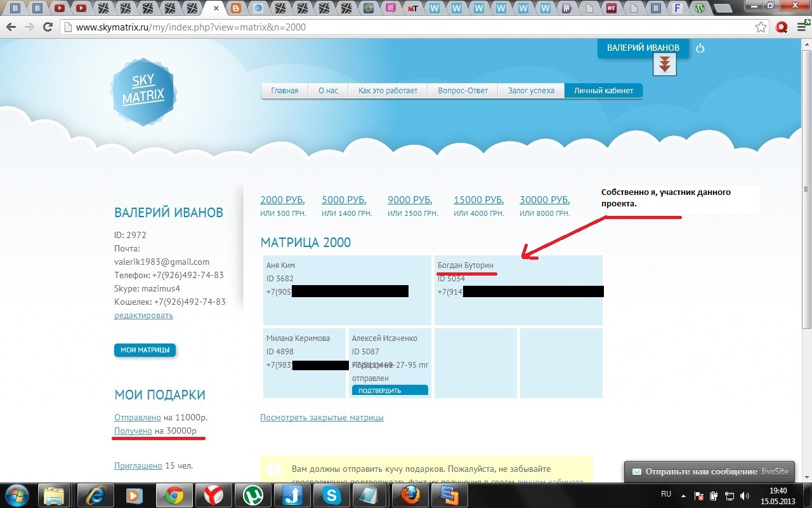This screenshot has height=508, width=812.
Task: Switch to the Chrome taskbar icon
Action: (x=173, y=495)
